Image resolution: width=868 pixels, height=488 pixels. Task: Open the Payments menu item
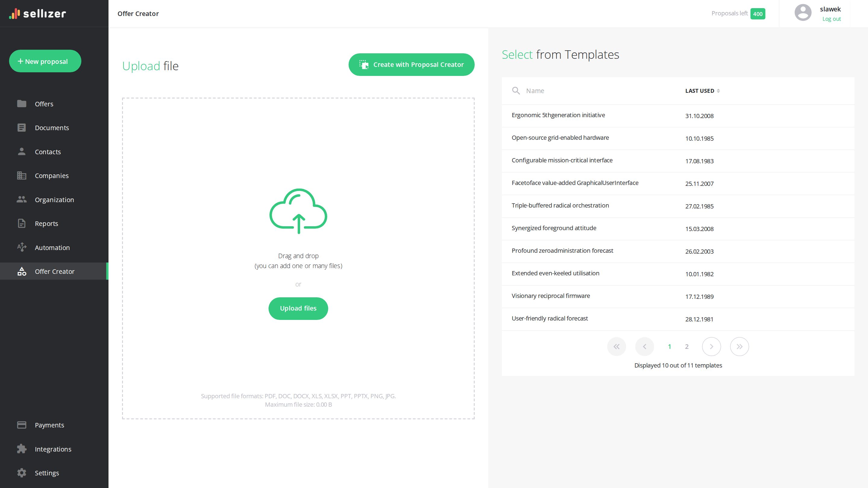click(54, 425)
